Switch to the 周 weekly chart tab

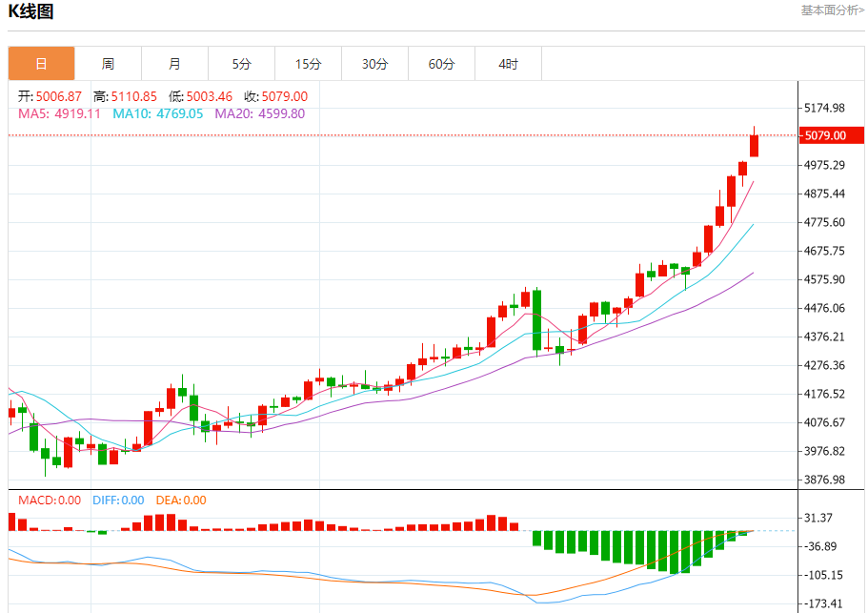[x=108, y=63]
